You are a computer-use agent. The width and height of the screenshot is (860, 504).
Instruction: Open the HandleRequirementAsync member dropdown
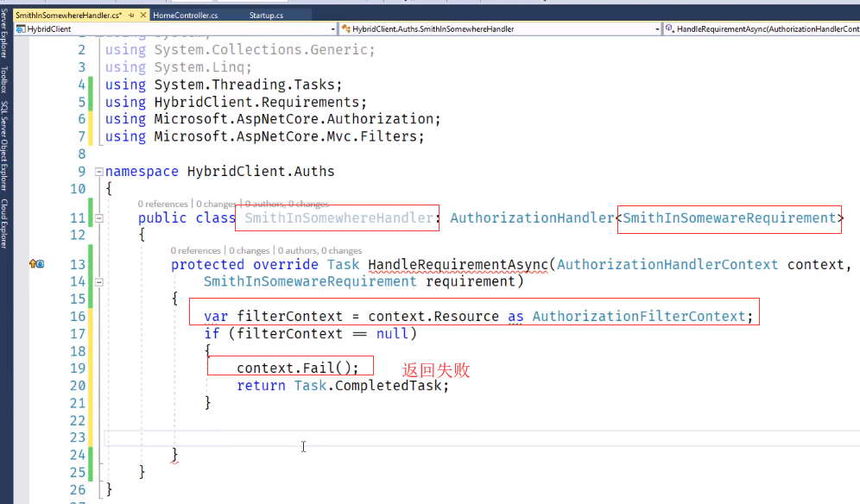[762, 29]
